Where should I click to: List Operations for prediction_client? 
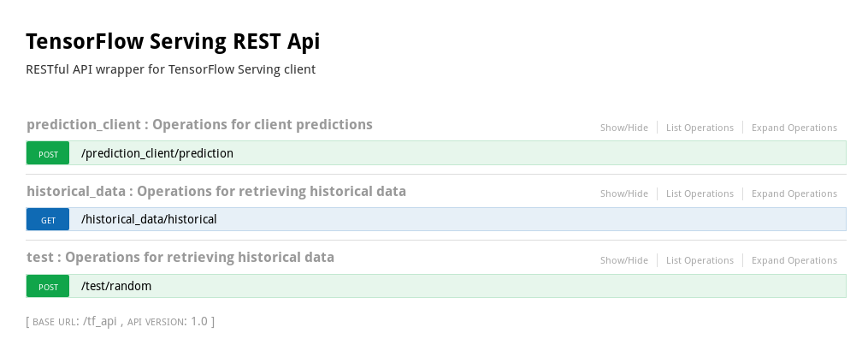tap(700, 128)
